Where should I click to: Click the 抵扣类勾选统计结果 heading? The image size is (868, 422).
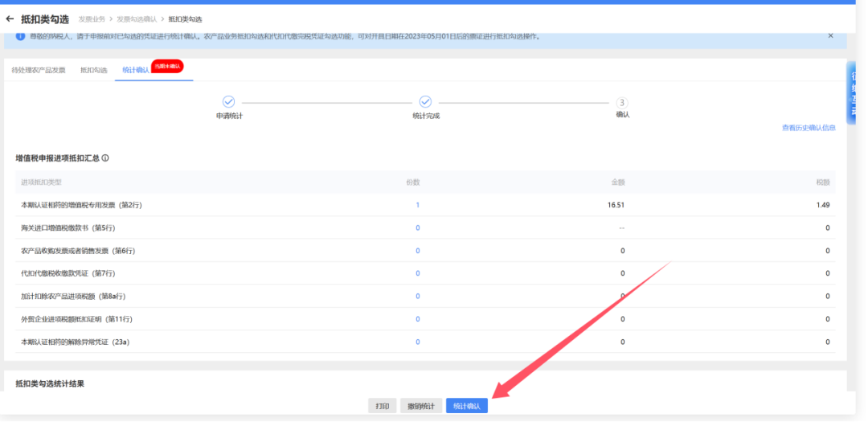tap(51, 383)
